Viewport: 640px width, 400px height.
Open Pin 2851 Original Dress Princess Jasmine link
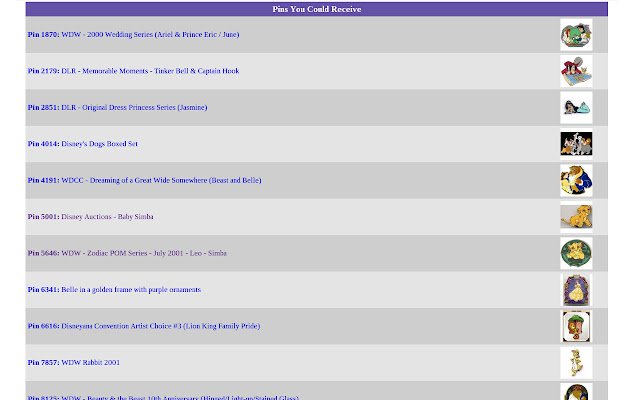[118, 107]
